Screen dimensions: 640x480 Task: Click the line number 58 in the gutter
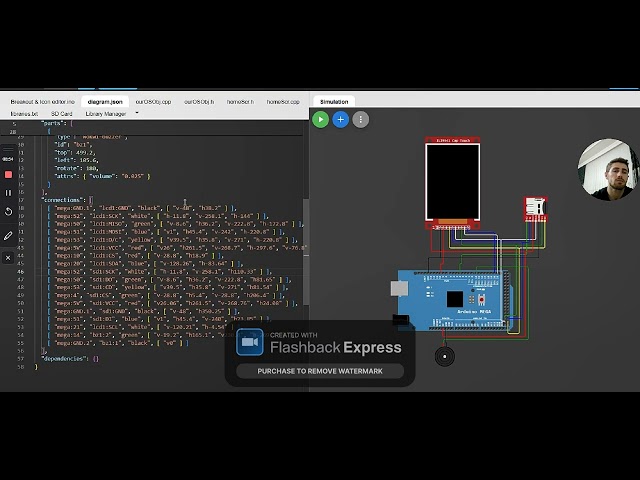click(x=21, y=367)
